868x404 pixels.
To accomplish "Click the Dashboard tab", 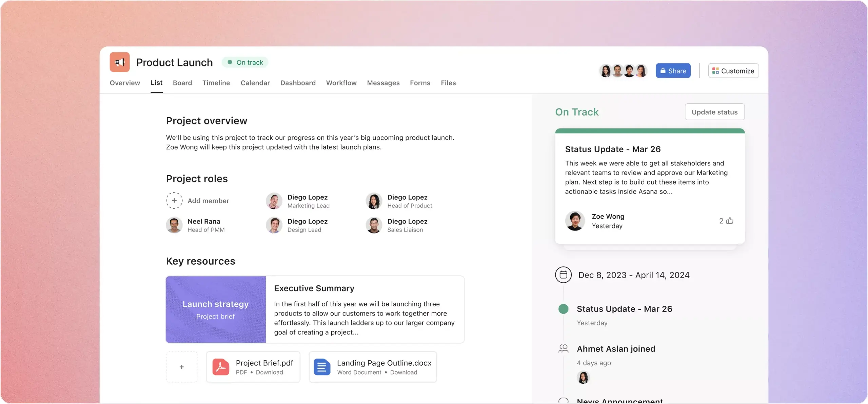I will (x=298, y=83).
